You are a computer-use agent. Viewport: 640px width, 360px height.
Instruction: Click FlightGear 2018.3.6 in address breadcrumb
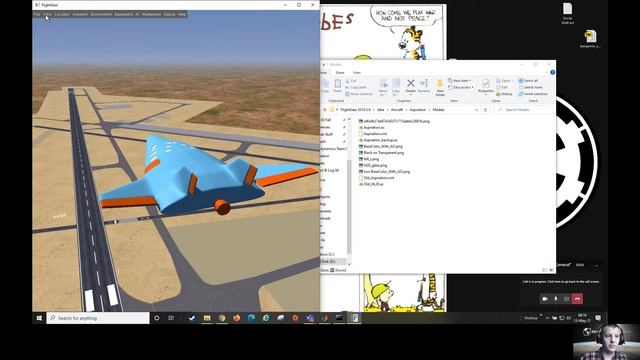pyautogui.click(x=356, y=110)
